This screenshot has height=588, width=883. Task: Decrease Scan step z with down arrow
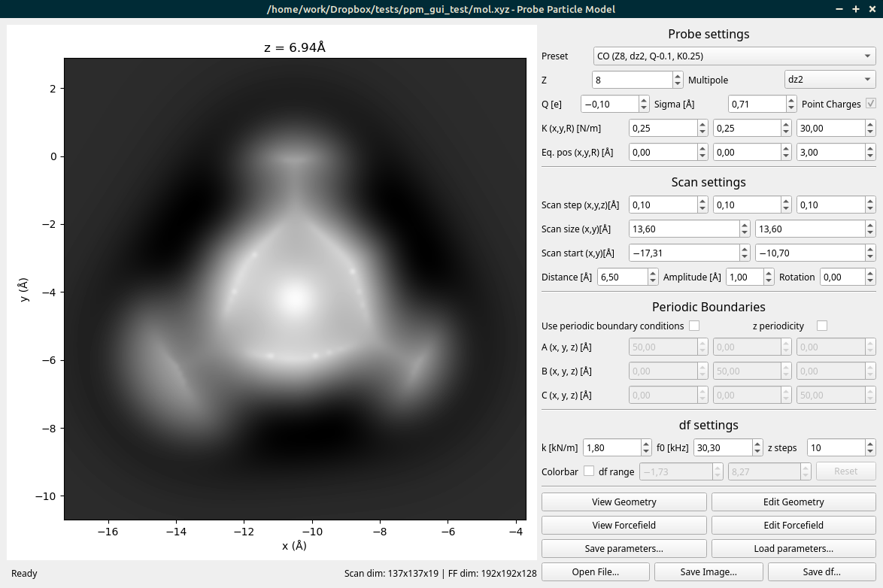(x=871, y=209)
